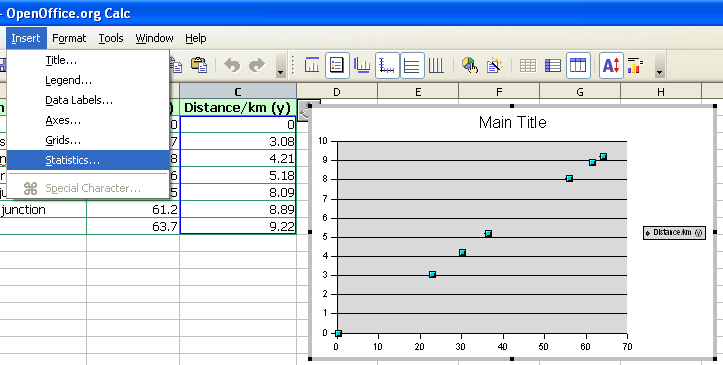
Task: Click cell containing 4.21
Action: (x=238, y=159)
